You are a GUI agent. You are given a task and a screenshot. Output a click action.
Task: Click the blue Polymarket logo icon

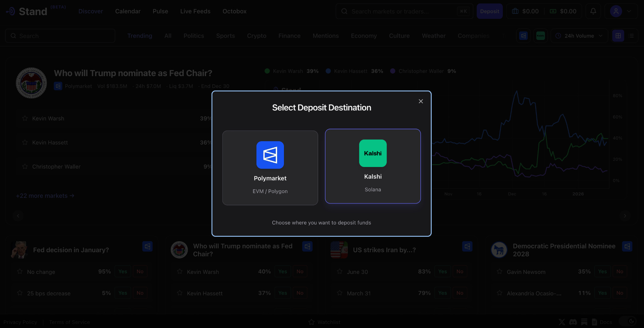pyautogui.click(x=270, y=155)
